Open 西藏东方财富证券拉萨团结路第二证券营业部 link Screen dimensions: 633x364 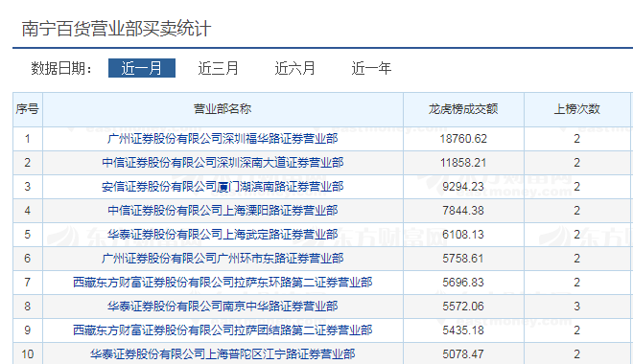[x=223, y=330]
